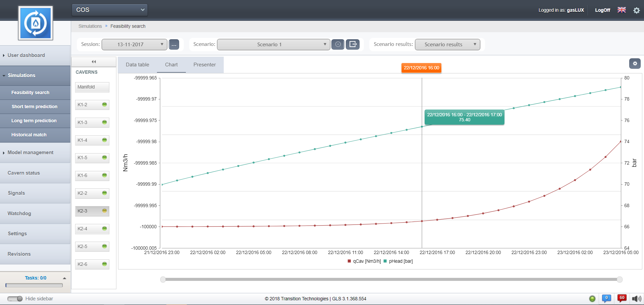
Task: Click the add scenario plus icon
Action: coord(338,44)
